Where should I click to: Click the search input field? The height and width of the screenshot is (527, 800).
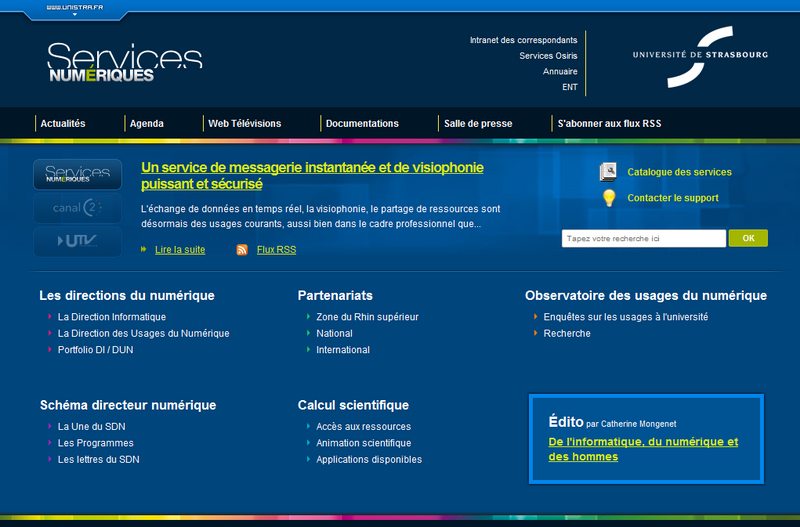[644, 239]
